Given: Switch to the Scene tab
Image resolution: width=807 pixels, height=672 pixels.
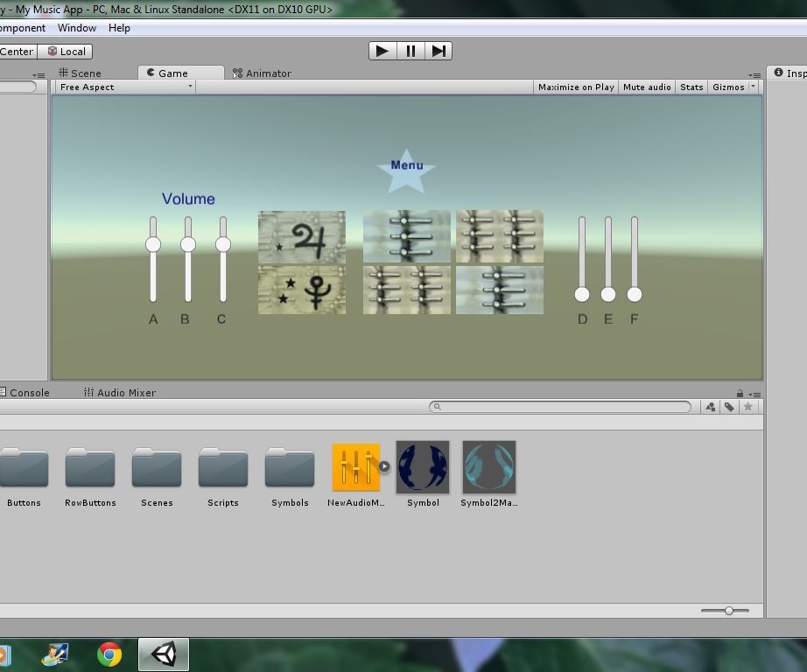Looking at the screenshot, I should coord(81,73).
